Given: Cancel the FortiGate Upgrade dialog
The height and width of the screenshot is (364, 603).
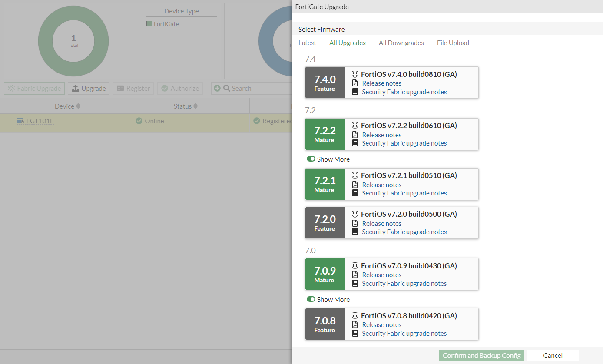Looking at the screenshot, I should [553, 355].
